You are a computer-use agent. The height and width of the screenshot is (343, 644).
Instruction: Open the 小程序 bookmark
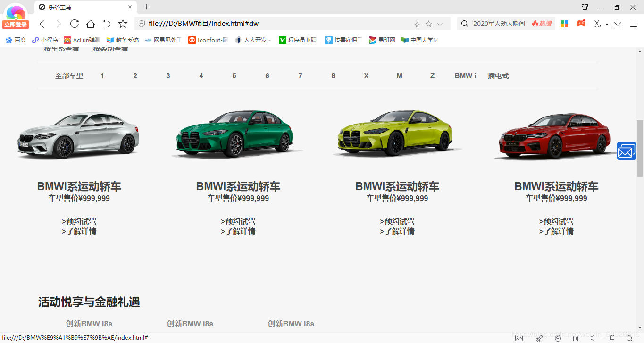pos(45,40)
